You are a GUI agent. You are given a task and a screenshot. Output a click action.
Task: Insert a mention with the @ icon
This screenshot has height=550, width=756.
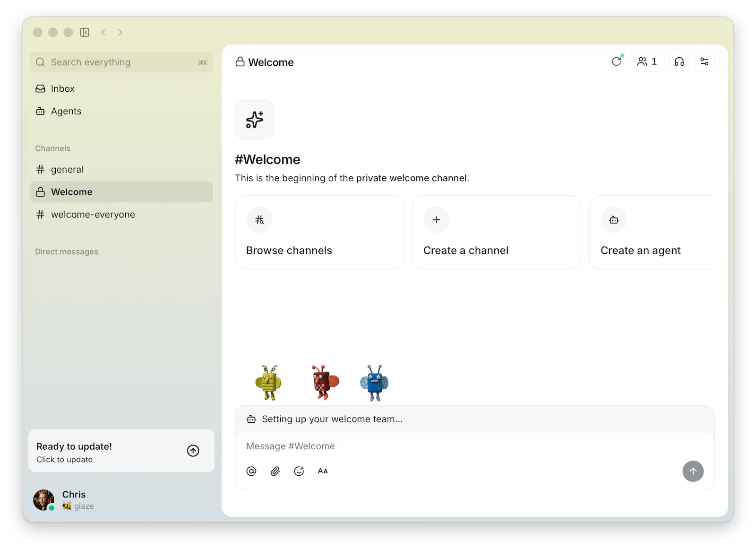[251, 471]
